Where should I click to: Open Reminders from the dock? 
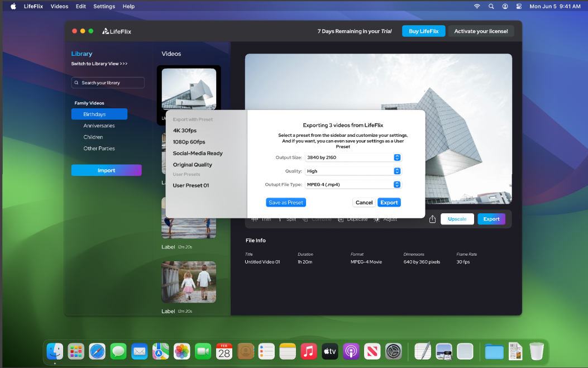click(x=266, y=352)
